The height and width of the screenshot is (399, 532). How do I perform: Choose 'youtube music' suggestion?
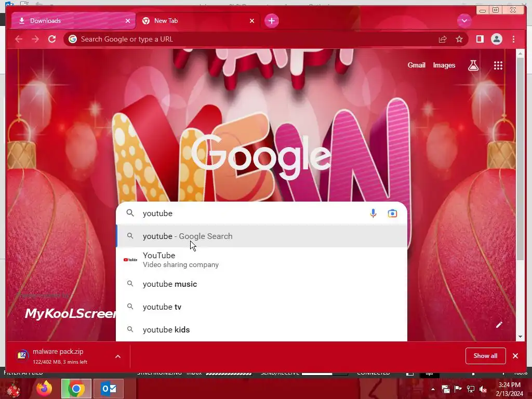(x=262, y=284)
